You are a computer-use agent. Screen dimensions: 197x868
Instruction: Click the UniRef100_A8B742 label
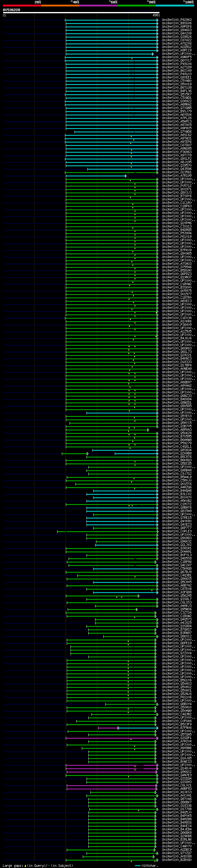point(176,586)
